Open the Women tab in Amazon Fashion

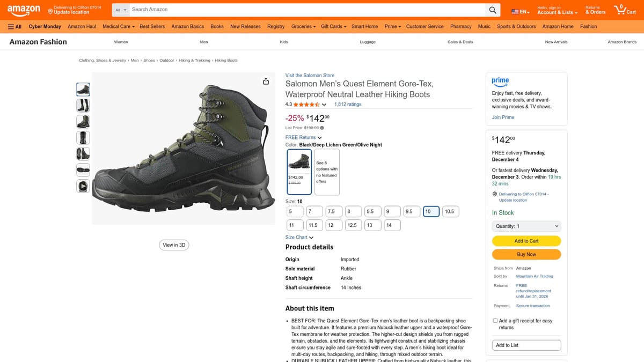121,41
